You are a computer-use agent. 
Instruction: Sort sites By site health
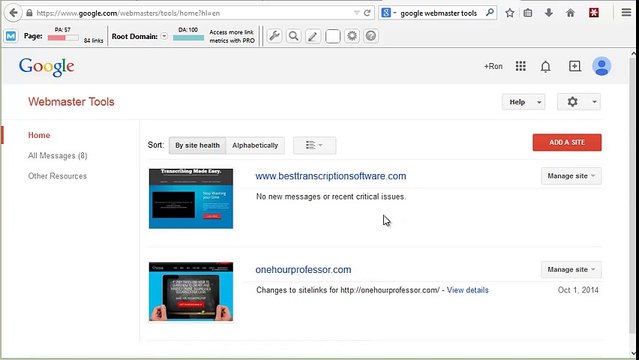(x=197, y=145)
